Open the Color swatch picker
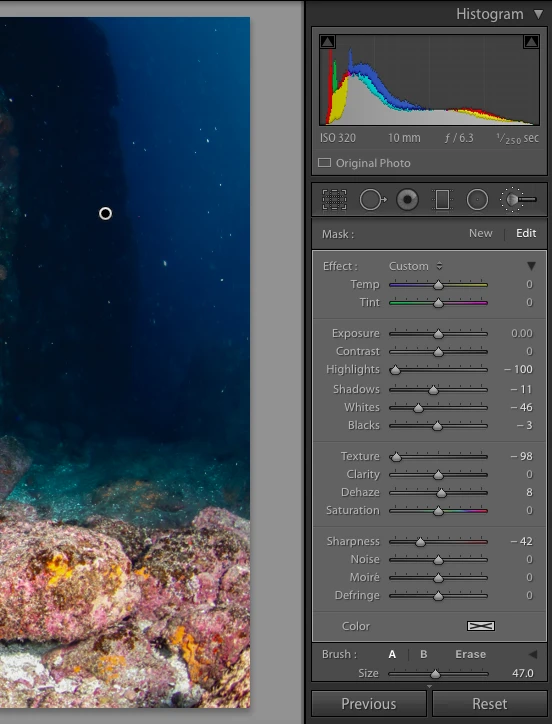The width and height of the screenshot is (552, 724). point(481,626)
